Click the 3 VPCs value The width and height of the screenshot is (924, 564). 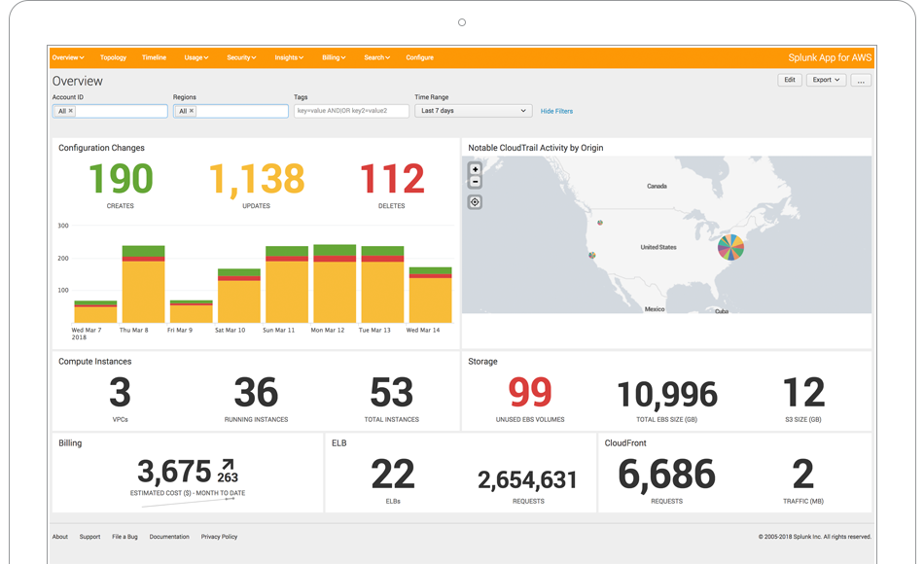(121, 393)
